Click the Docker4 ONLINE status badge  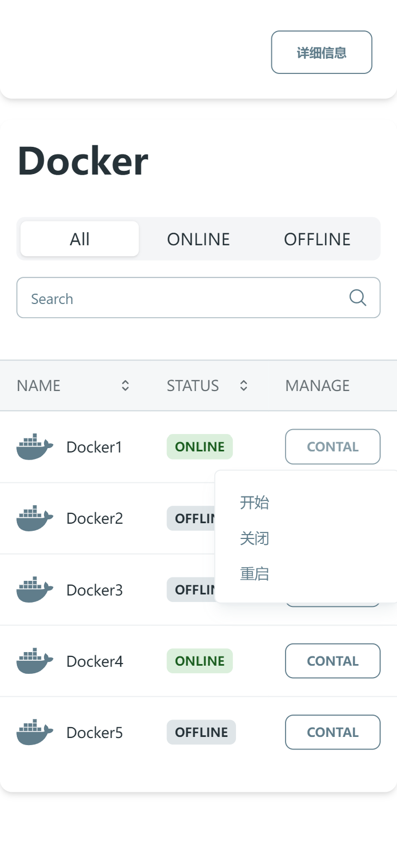click(x=200, y=661)
